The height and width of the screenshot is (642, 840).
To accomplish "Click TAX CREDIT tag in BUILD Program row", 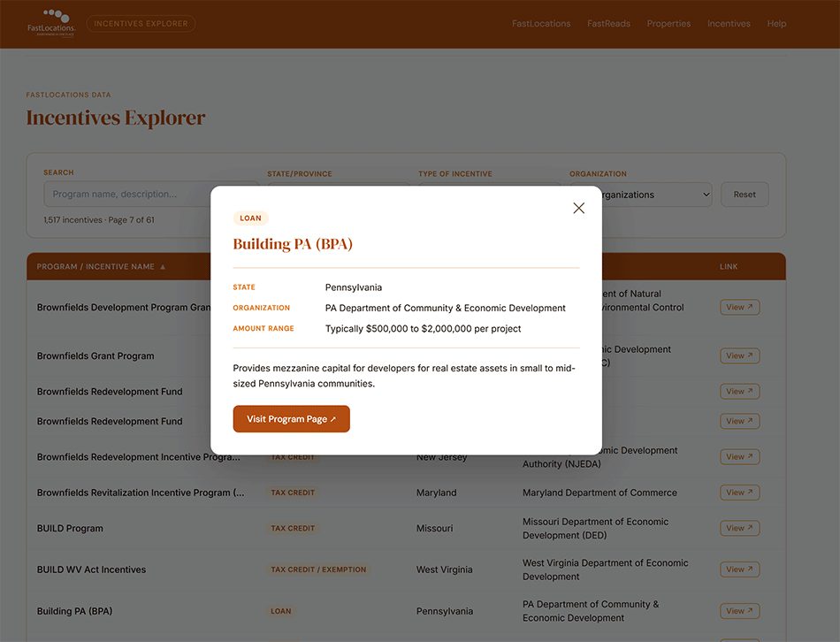I will (x=293, y=529).
